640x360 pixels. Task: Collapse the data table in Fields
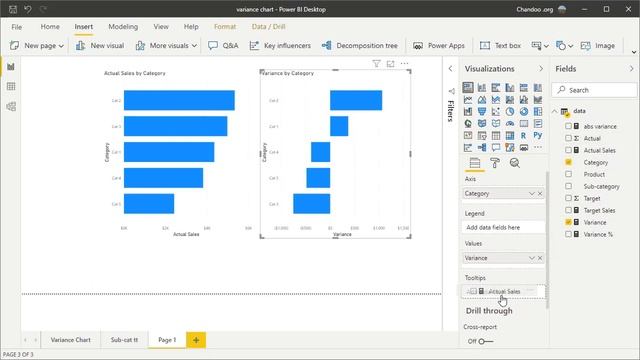click(x=555, y=111)
